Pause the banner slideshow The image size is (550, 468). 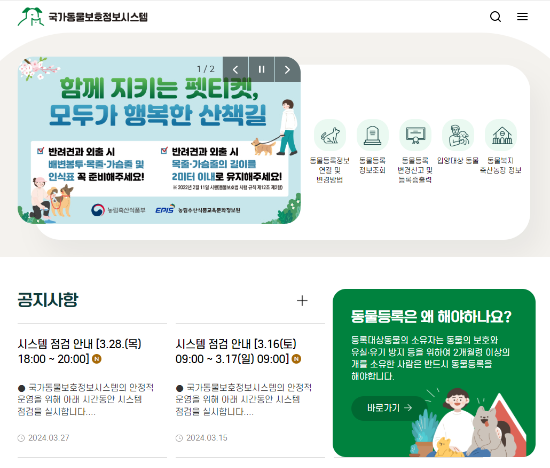tap(261, 69)
